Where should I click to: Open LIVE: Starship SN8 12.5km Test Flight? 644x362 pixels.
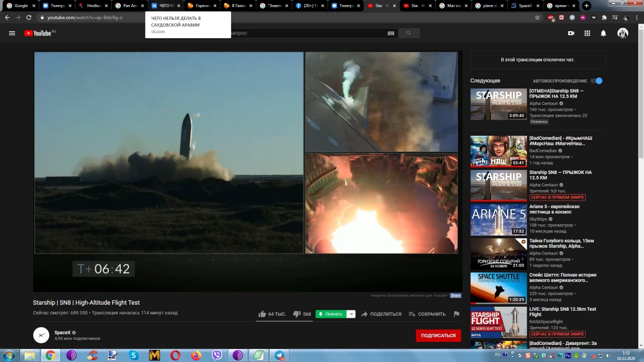click(562, 312)
